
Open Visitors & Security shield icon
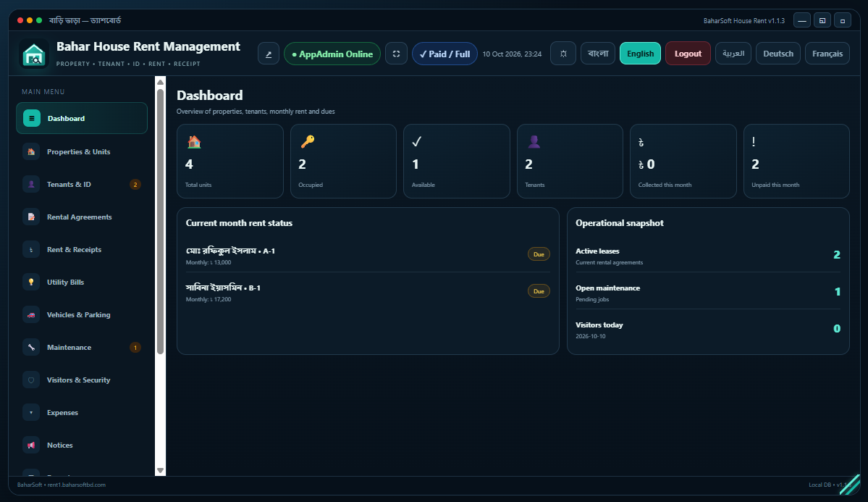(31, 380)
